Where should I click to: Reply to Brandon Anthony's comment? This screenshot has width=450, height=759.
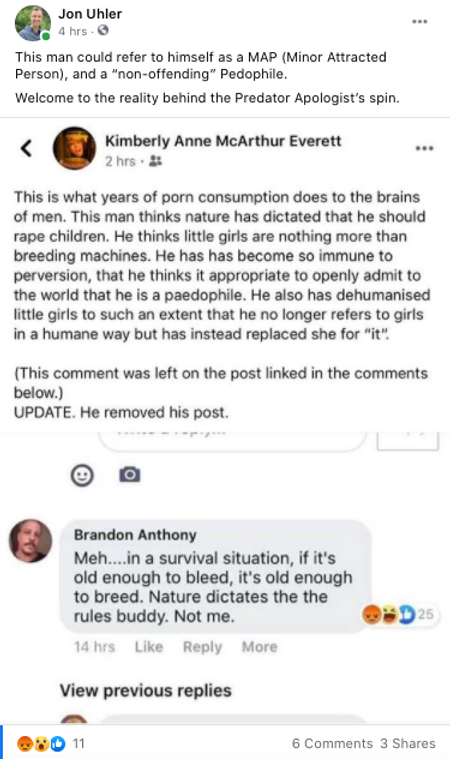[x=202, y=647]
